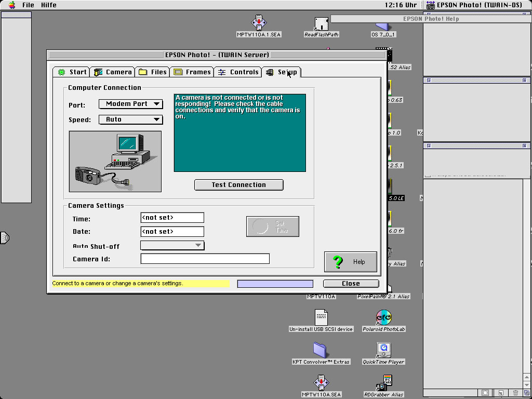
Task: Click the green Start tab icon
Action: coord(61,72)
